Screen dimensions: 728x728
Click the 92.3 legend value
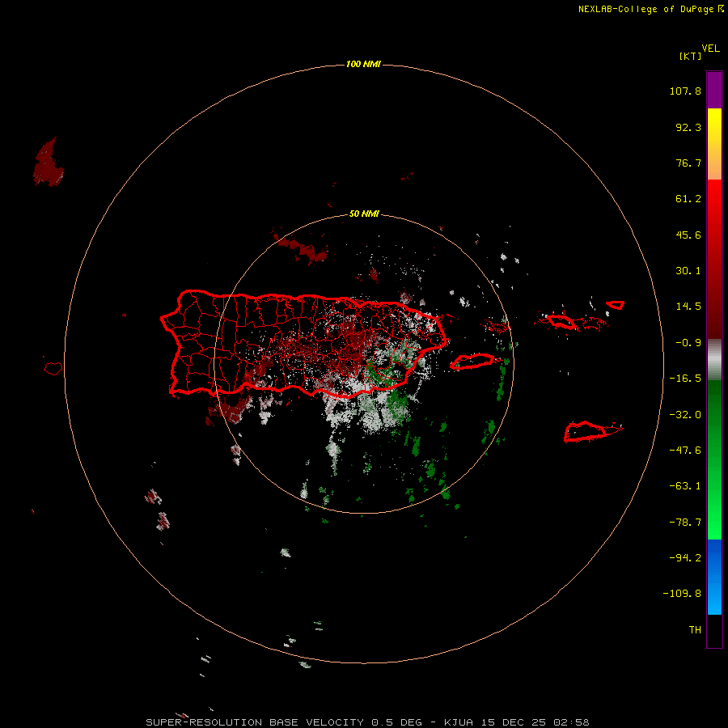tap(688, 127)
